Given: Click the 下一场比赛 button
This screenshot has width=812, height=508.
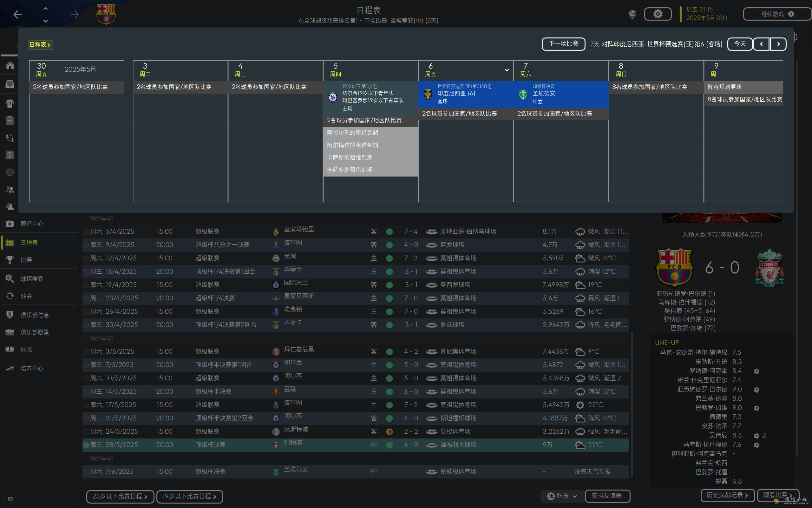Looking at the screenshot, I should pos(563,44).
